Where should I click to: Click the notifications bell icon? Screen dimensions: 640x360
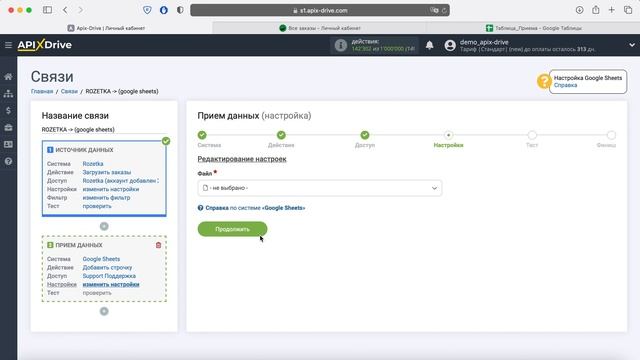point(429,45)
